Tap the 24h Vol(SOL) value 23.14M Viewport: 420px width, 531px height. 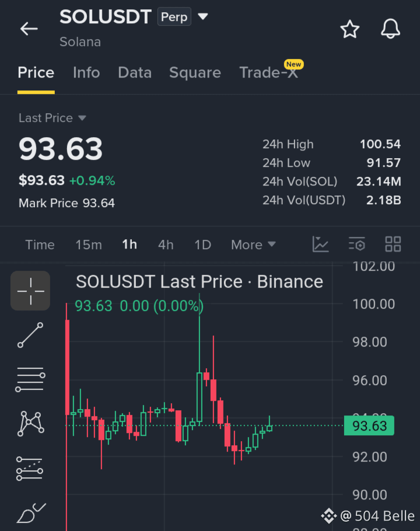click(x=379, y=181)
